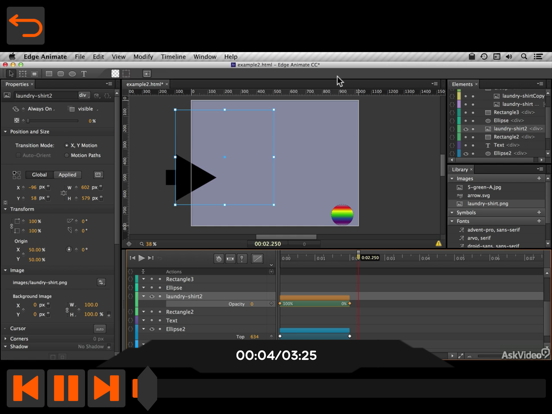
Task: Click the opacity slider in Properties
Action: 52,121
